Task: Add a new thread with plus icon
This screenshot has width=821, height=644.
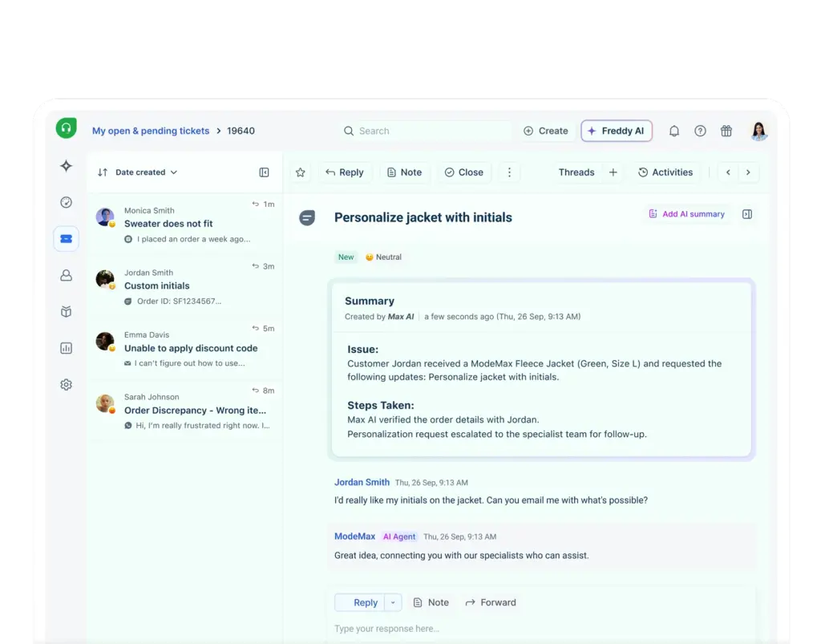Action: (x=613, y=172)
